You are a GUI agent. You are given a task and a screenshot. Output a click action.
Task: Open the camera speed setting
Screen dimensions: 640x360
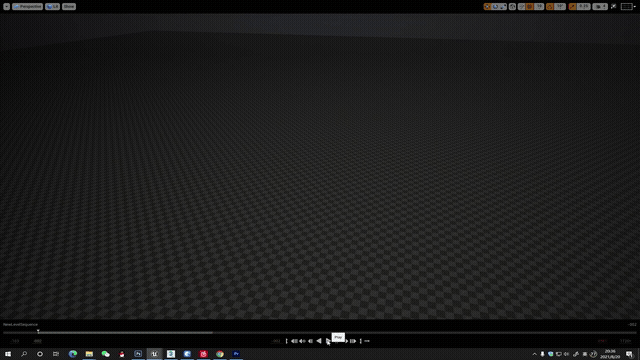pyautogui.click(x=600, y=7)
